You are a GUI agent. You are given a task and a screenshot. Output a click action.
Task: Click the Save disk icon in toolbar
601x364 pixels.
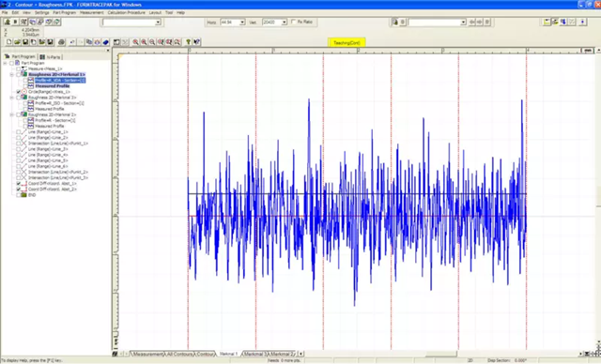click(x=25, y=42)
